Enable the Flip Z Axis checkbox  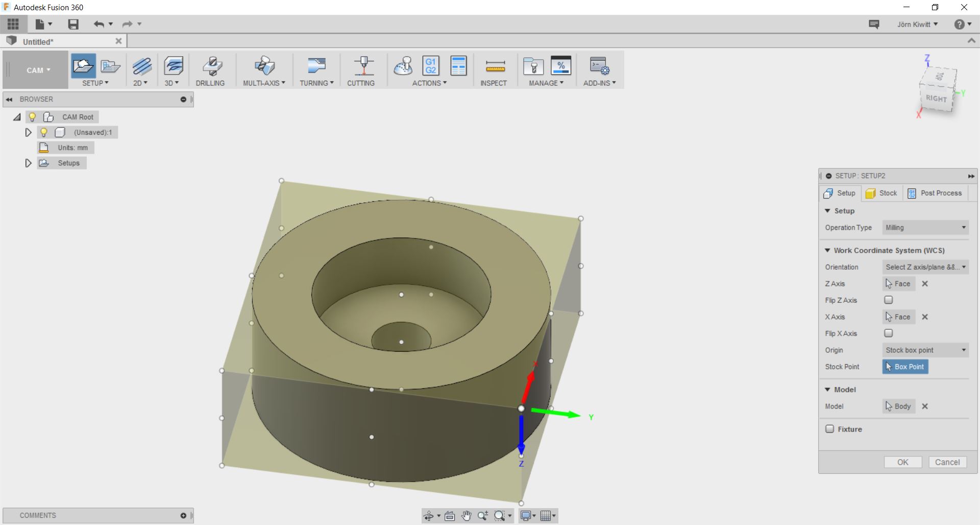pyautogui.click(x=889, y=300)
